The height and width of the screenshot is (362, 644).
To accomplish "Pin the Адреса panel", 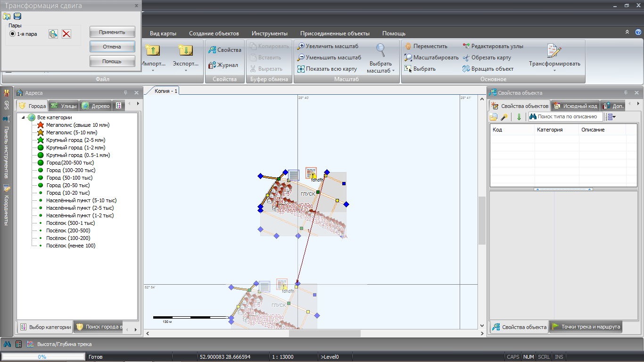I will point(126,93).
